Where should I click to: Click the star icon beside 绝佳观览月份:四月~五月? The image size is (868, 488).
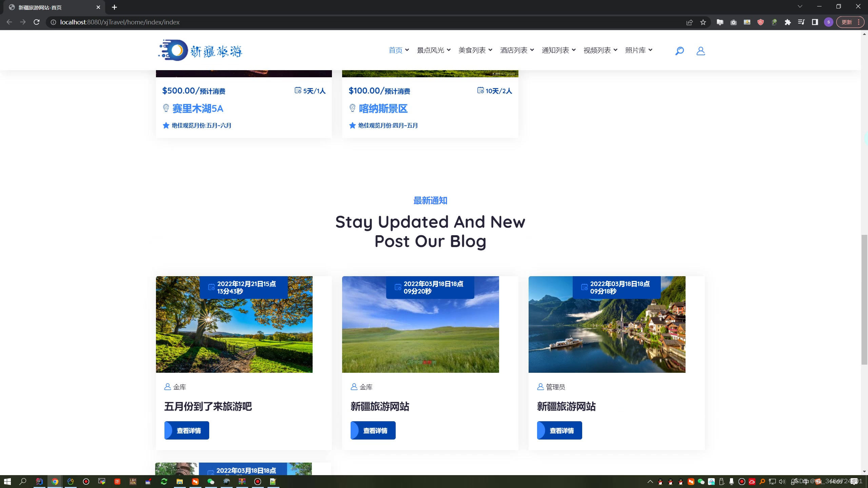point(352,125)
